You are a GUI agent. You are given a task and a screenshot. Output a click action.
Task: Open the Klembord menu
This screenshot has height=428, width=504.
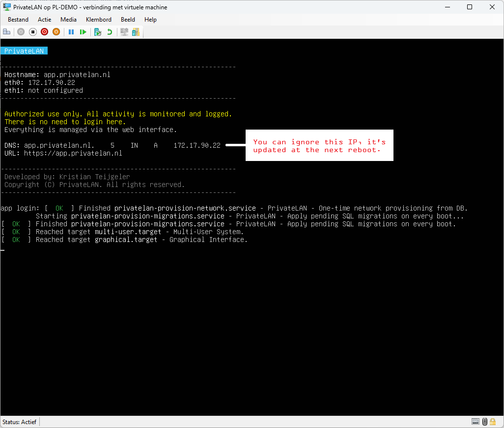[x=99, y=20]
